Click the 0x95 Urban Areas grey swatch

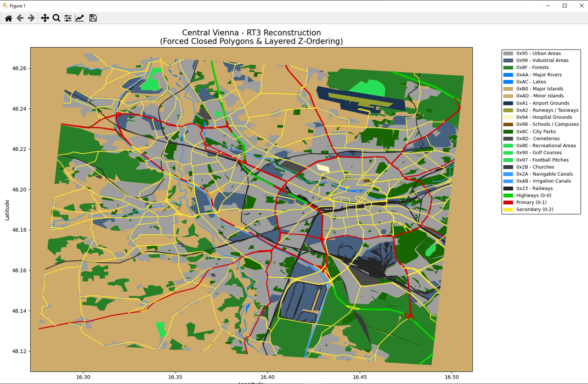click(509, 53)
